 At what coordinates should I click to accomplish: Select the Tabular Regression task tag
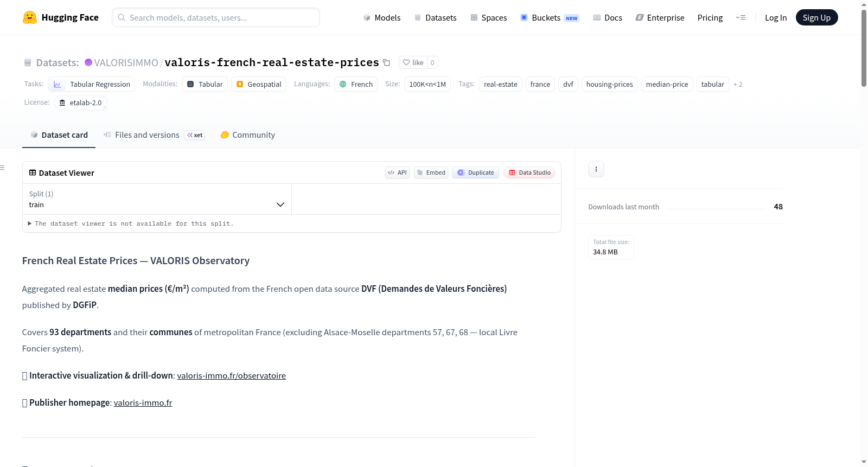coord(92,84)
